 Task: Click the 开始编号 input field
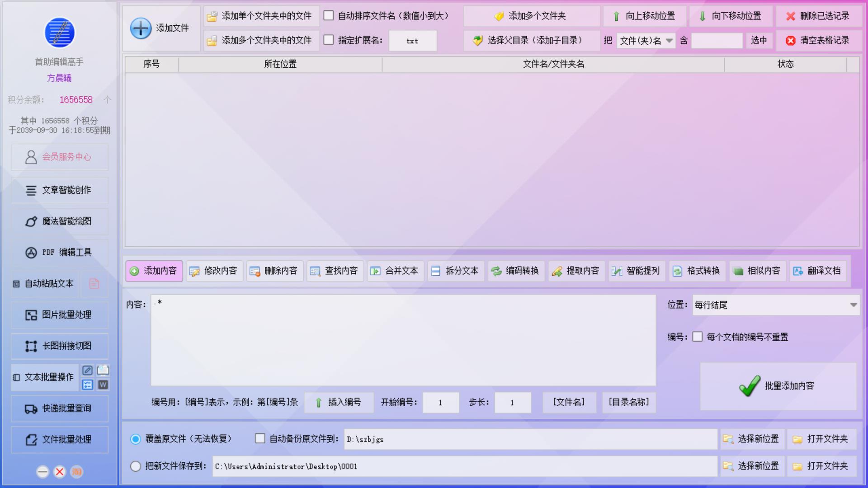point(441,403)
